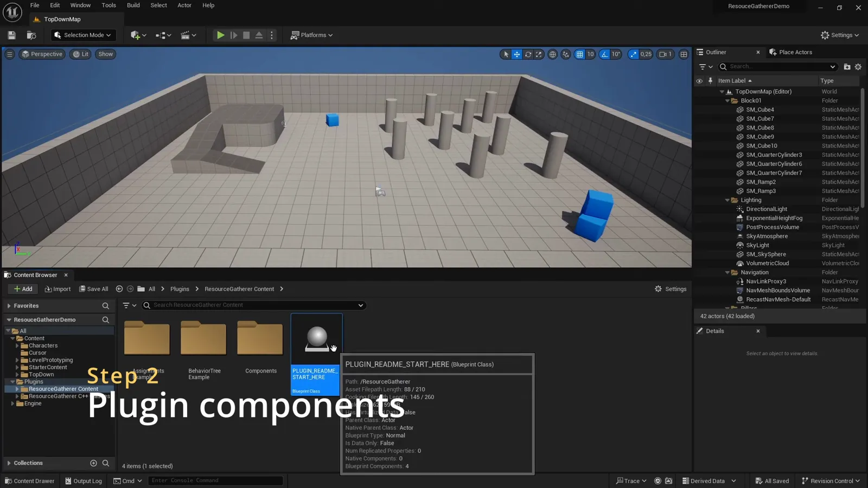Click the Outliner visibility eye column header
This screenshot has width=868, height=488.
[x=699, y=81]
